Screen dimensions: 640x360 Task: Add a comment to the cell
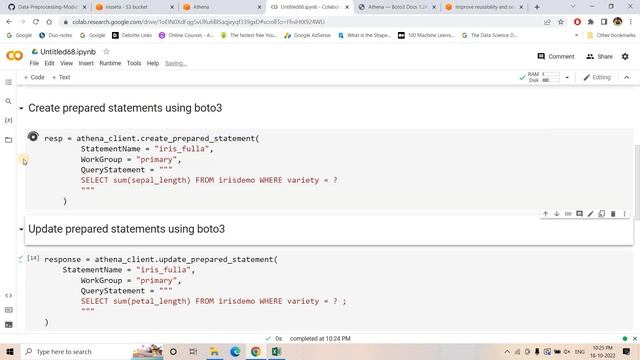tap(579, 214)
